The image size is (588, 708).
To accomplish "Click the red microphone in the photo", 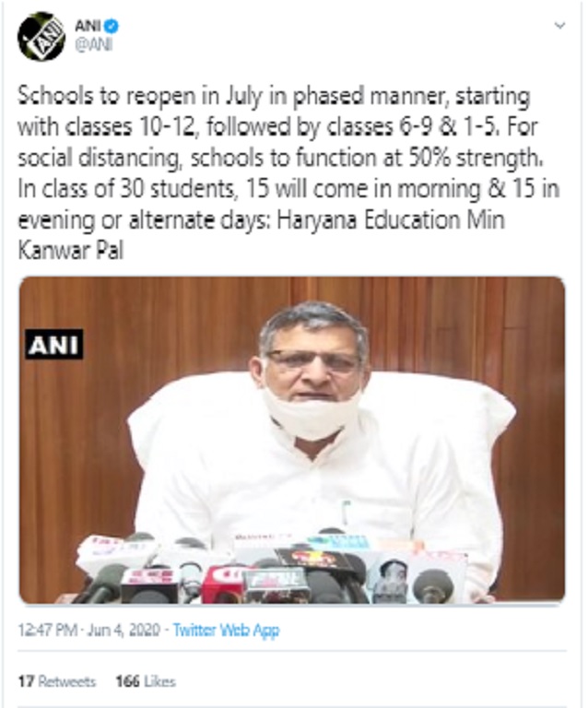I will 222,584.
